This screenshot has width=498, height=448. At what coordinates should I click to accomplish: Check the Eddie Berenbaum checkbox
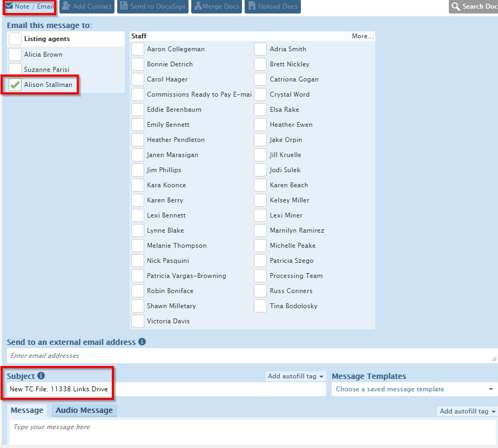coord(138,110)
